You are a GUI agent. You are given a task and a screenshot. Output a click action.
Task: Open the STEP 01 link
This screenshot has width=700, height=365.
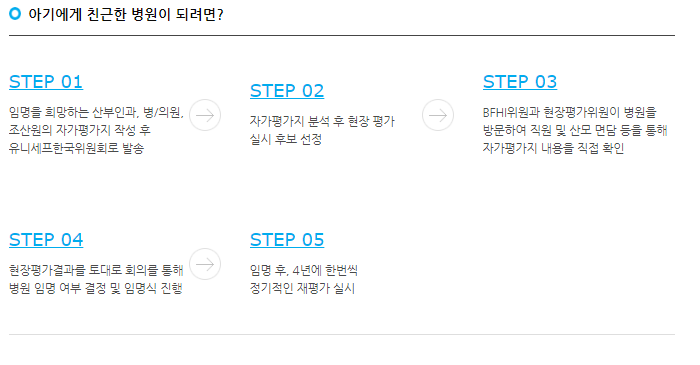click(46, 82)
